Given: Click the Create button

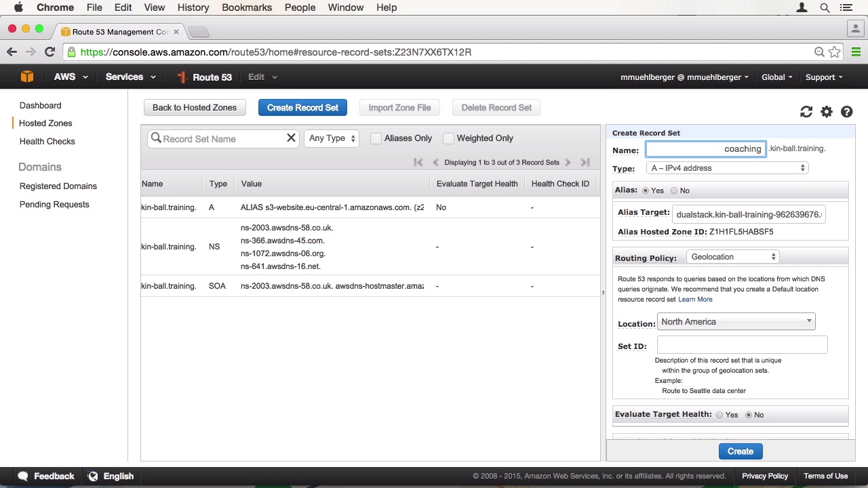Looking at the screenshot, I should pos(741,451).
